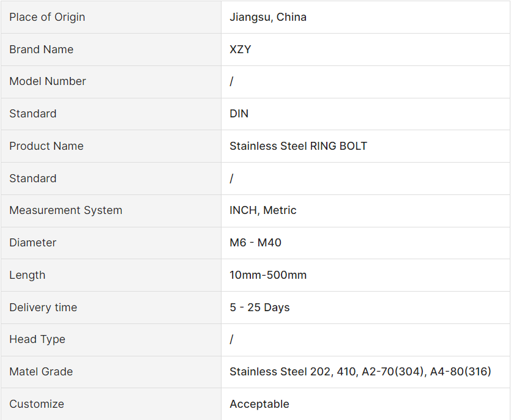Select the "10mm-500mm" length value
Viewport: 511px width, 420px height.
pyautogui.click(x=268, y=275)
